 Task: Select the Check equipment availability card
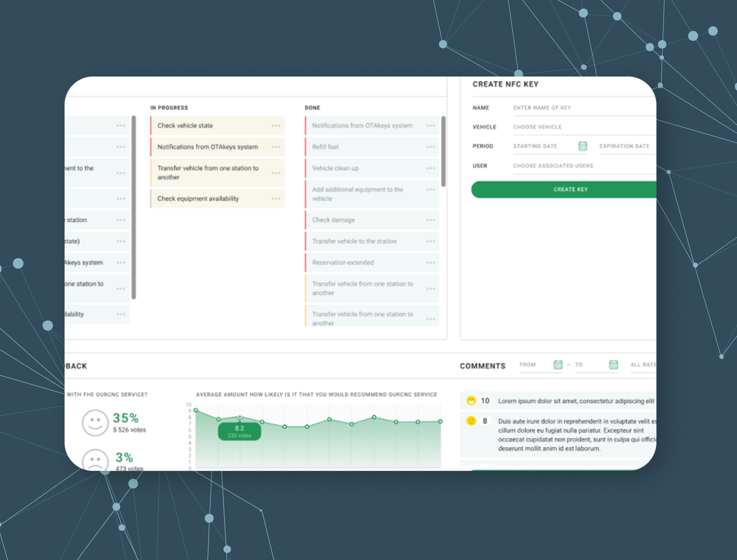(x=217, y=199)
